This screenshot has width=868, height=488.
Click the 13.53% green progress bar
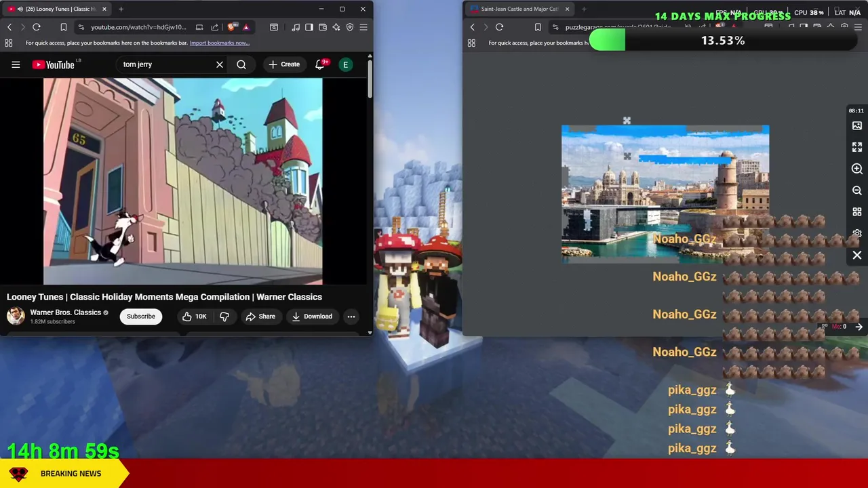coord(723,41)
